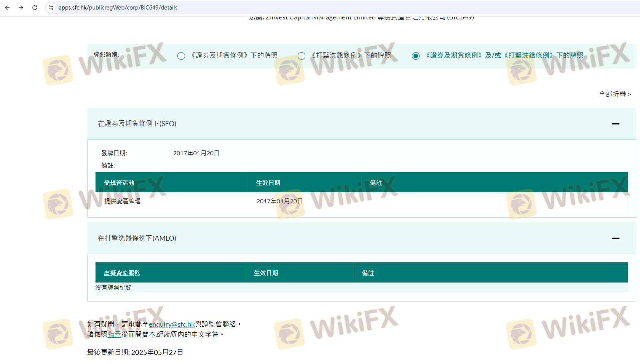Click the 虛擬資產服務 column header
This screenshot has width=640, height=364.
coord(122,273)
